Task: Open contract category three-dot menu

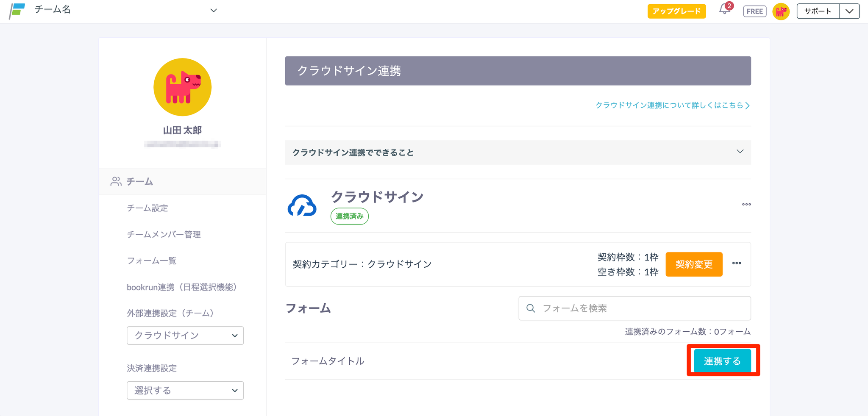Action: pyautogui.click(x=737, y=263)
